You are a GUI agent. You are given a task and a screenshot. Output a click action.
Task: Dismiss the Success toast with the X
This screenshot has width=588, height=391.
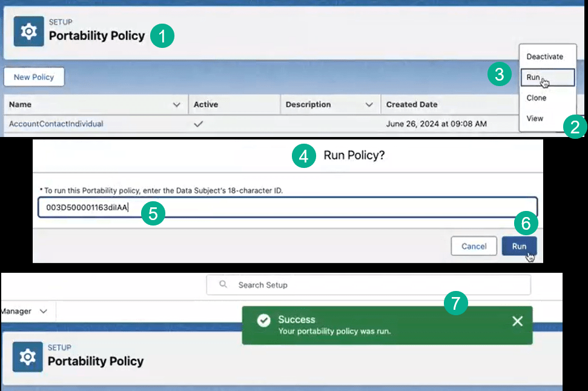click(517, 321)
